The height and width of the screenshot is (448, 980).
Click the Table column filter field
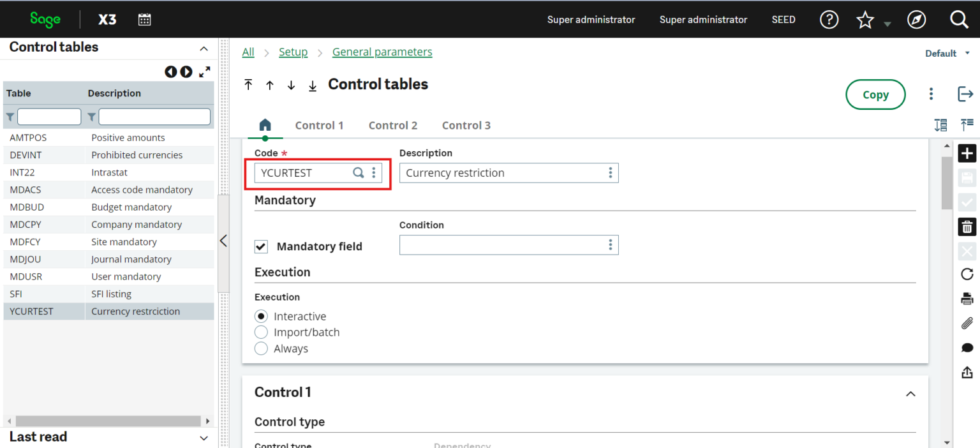point(50,116)
